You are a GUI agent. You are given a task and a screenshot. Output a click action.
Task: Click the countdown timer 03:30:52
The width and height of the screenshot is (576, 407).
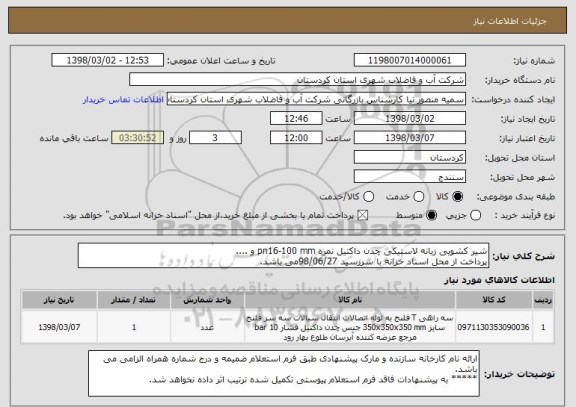[x=138, y=138]
